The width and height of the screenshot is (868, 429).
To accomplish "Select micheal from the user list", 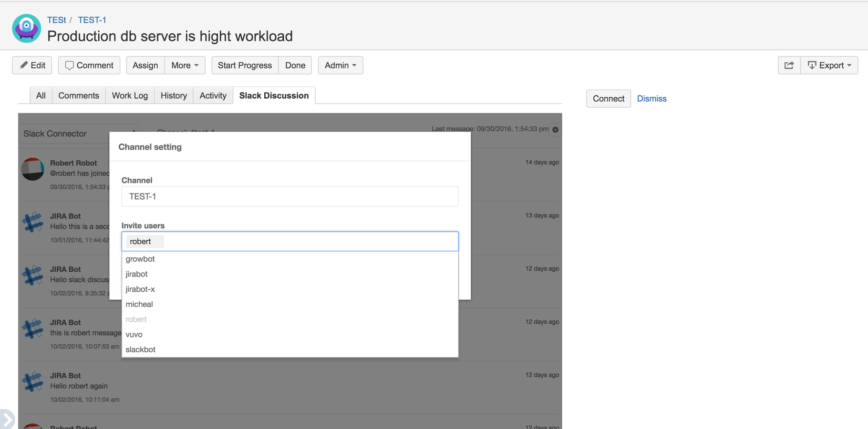I will tap(290, 304).
